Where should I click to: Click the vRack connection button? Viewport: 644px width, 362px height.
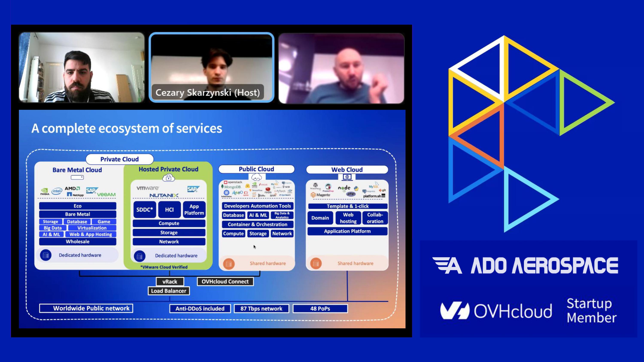pyautogui.click(x=170, y=281)
